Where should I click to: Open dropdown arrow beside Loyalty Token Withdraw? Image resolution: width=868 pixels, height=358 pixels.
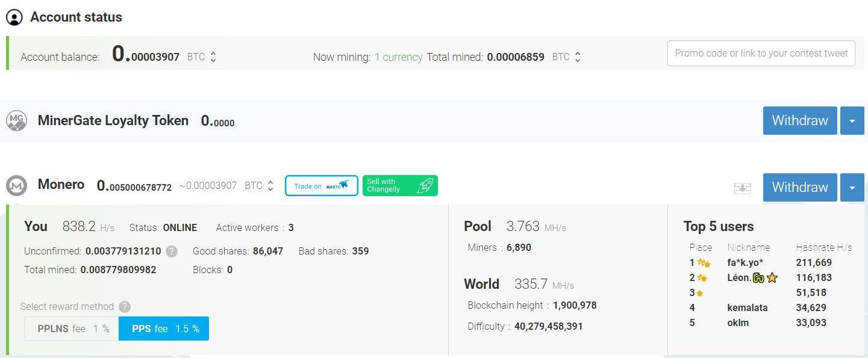pos(852,121)
